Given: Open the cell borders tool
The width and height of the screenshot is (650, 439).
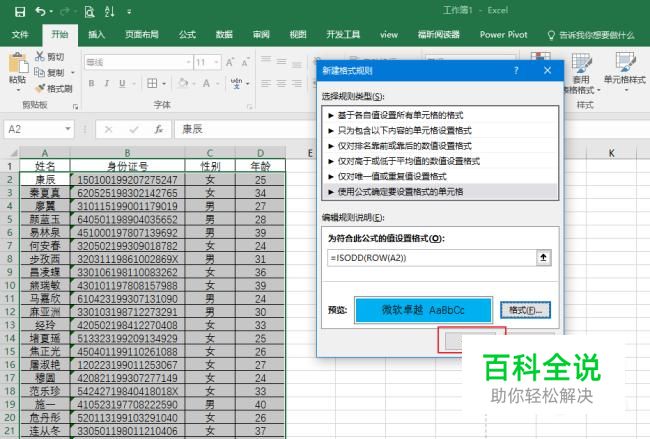Looking at the screenshot, I should (x=152, y=83).
